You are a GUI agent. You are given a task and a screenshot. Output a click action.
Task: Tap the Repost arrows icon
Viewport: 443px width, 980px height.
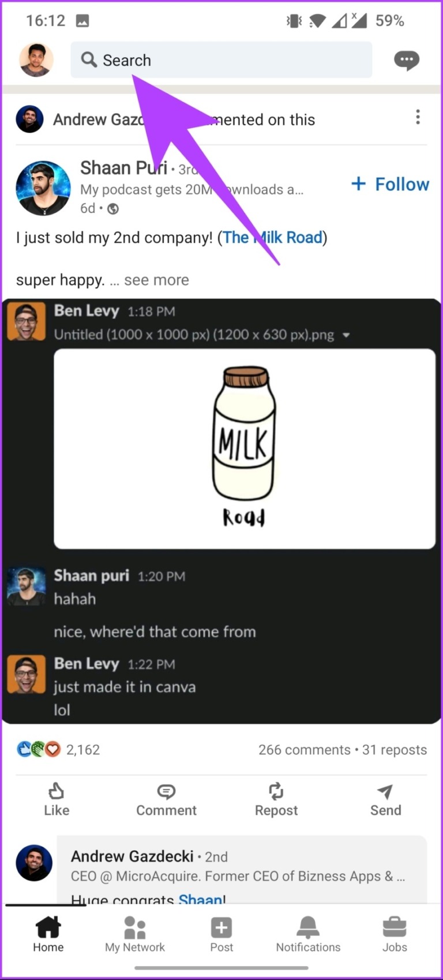pyautogui.click(x=276, y=791)
